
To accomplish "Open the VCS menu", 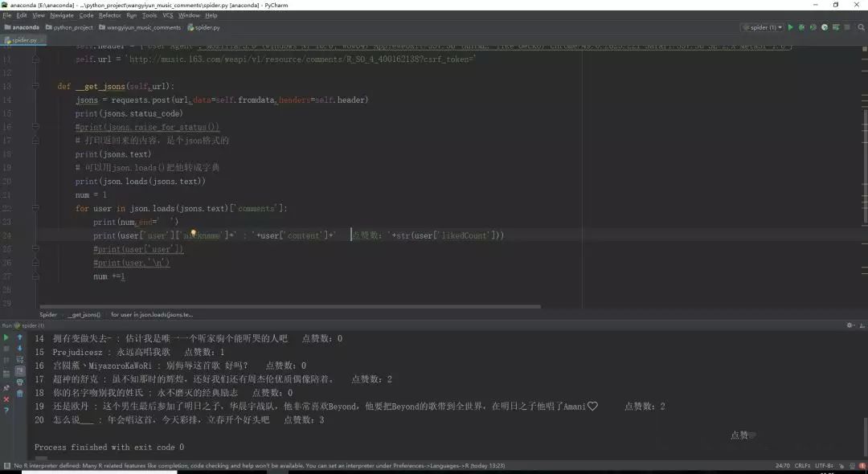I will (168, 15).
